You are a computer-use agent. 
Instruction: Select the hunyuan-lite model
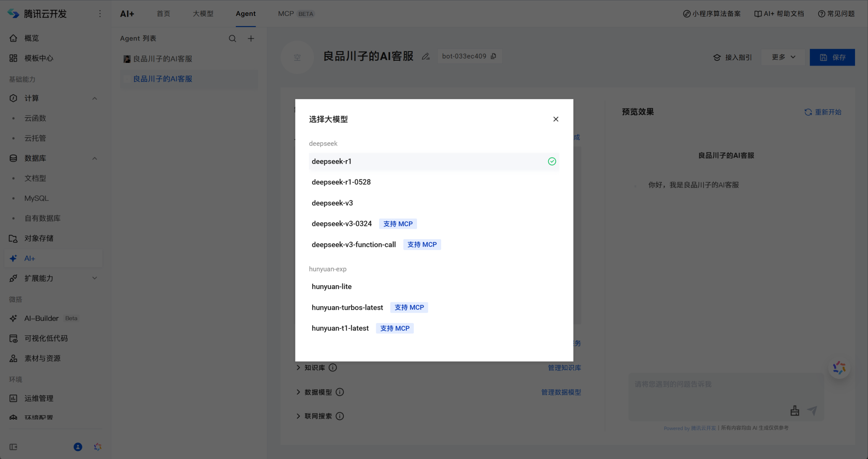coord(434,287)
